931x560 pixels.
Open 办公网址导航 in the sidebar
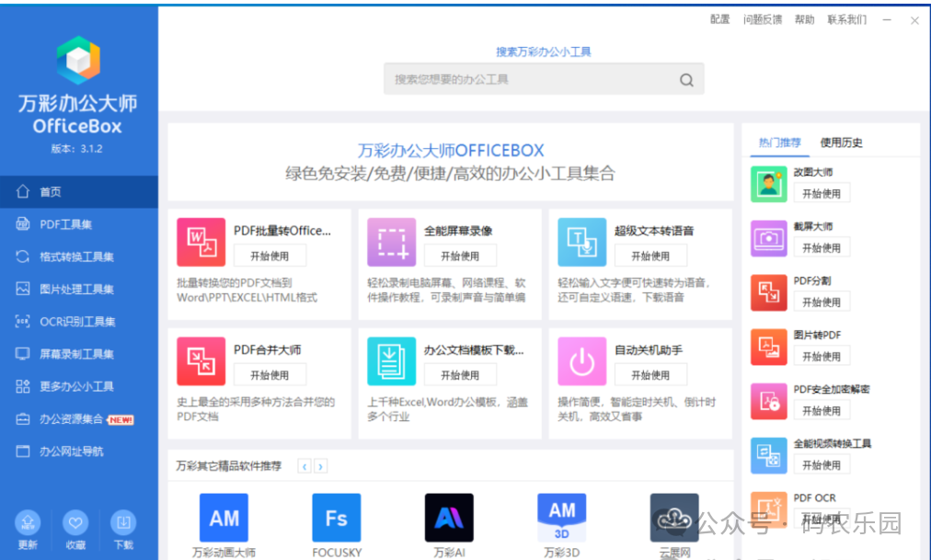tap(79, 451)
